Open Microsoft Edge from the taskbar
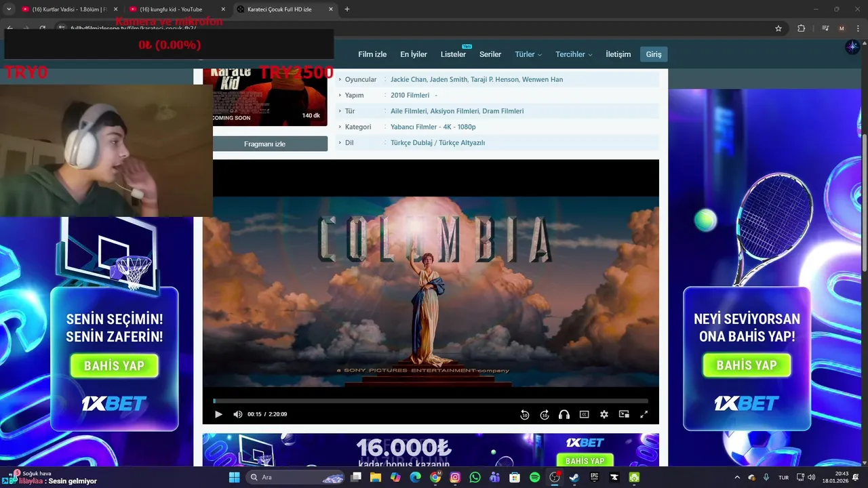Image resolution: width=868 pixels, height=488 pixels. (415, 478)
